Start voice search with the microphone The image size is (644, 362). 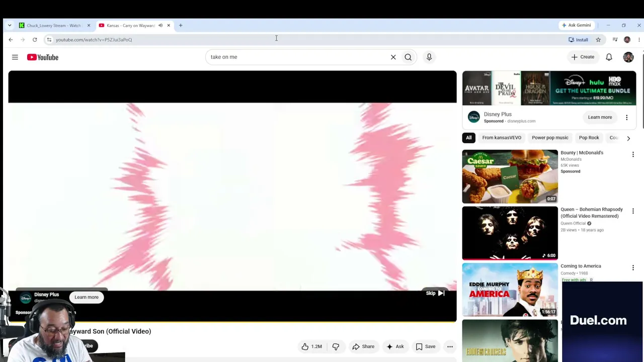[429, 57]
